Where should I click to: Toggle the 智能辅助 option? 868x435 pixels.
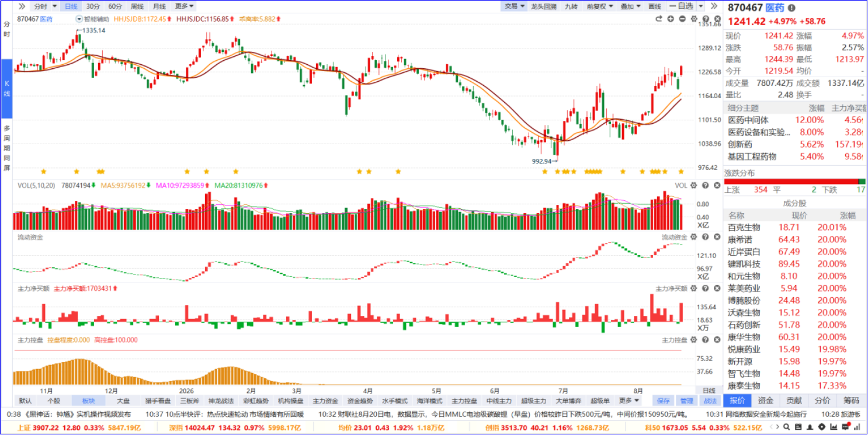92,19
